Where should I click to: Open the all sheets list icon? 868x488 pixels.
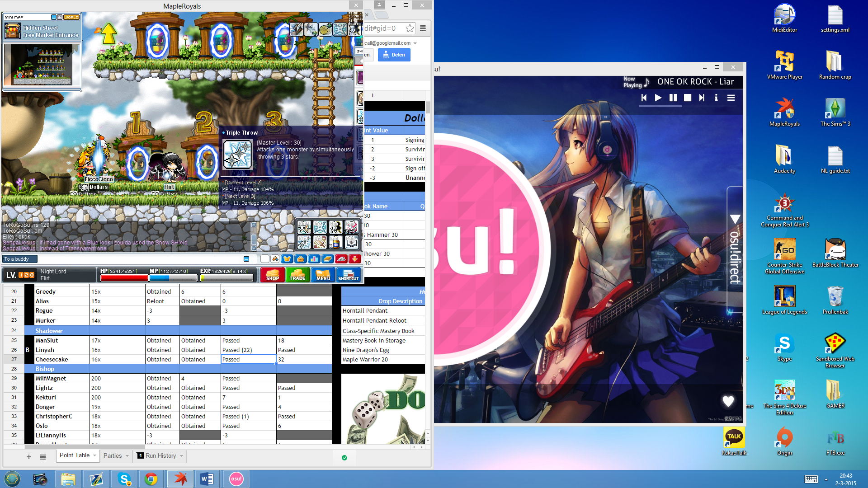[x=43, y=457]
